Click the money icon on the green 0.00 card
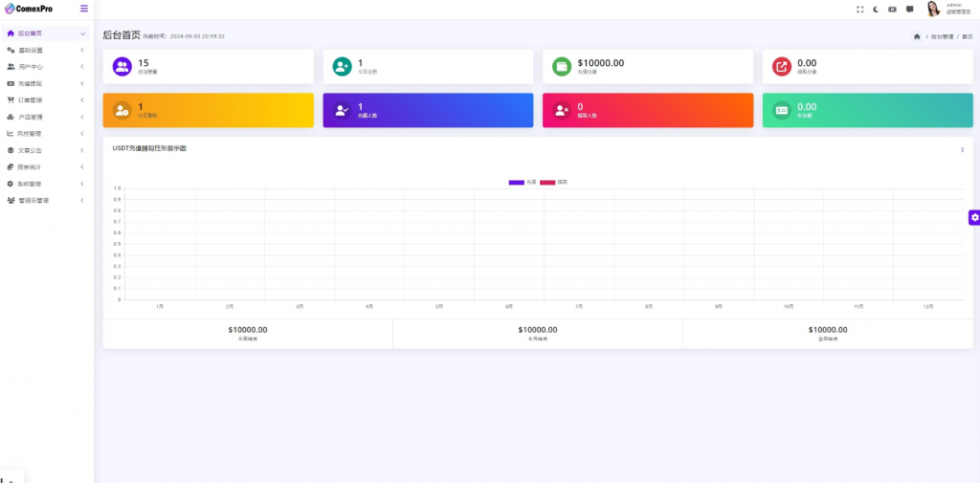This screenshot has height=483, width=980. click(782, 110)
